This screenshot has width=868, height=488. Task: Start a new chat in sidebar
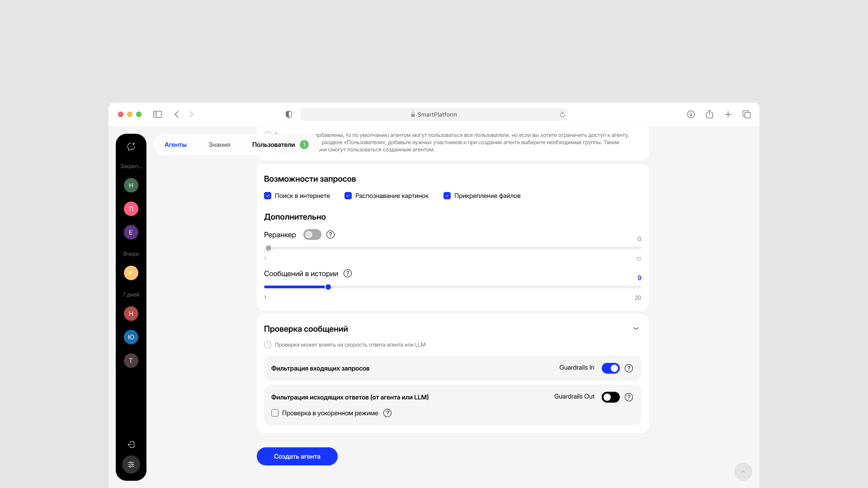(x=131, y=146)
